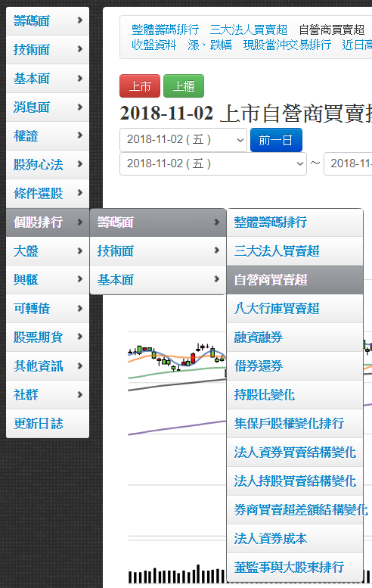This screenshot has width=372, height=588.
Task: Open the 大盤 sidebar menu
Action: click(48, 251)
